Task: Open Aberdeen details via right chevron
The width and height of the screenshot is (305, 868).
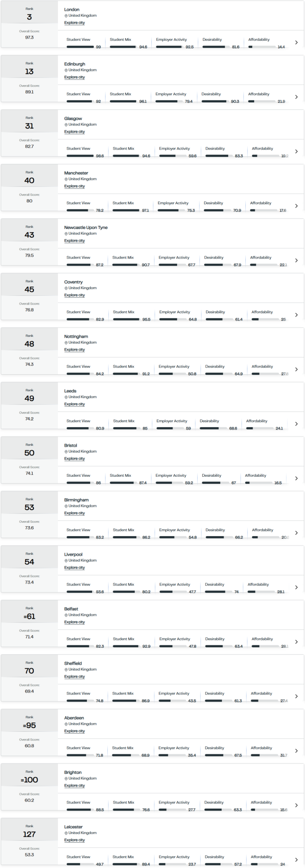Action: click(296, 751)
